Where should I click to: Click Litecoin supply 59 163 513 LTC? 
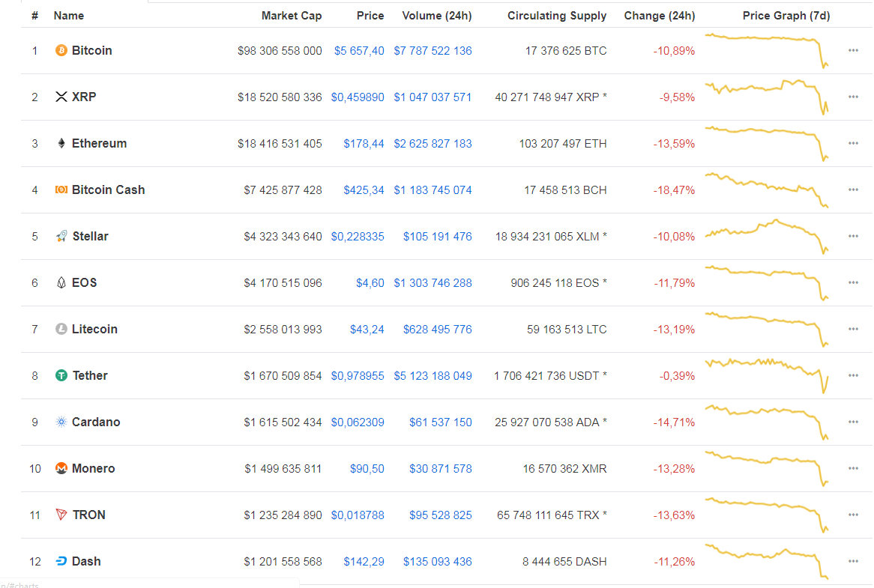[x=567, y=329]
